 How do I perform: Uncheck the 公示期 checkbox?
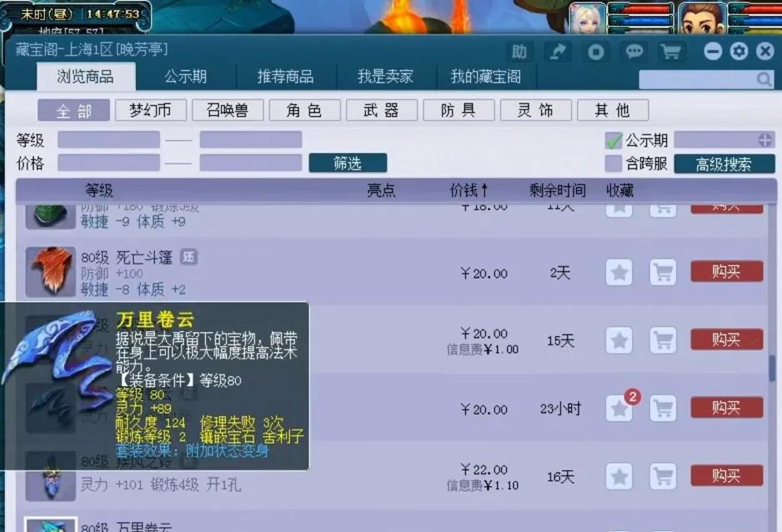tap(614, 140)
